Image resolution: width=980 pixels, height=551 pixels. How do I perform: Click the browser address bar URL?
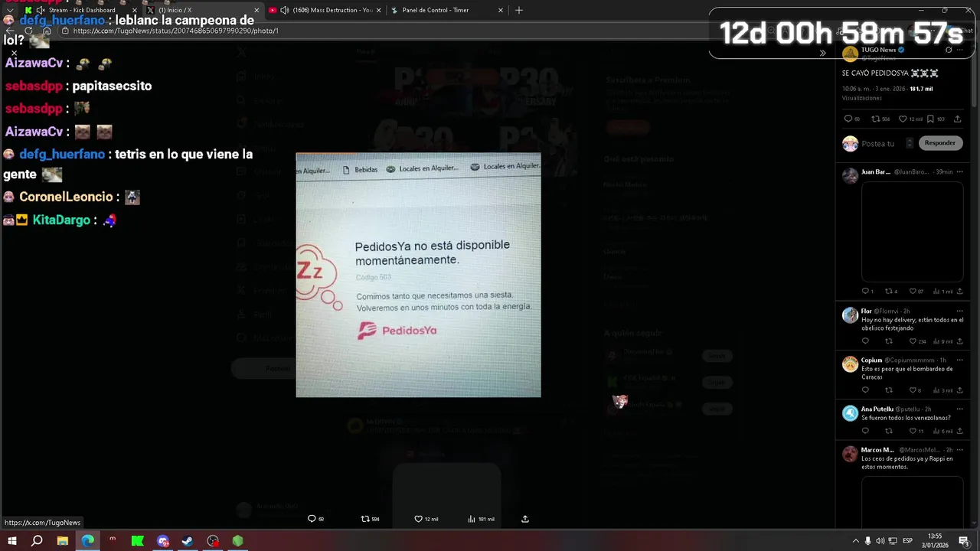click(175, 31)
